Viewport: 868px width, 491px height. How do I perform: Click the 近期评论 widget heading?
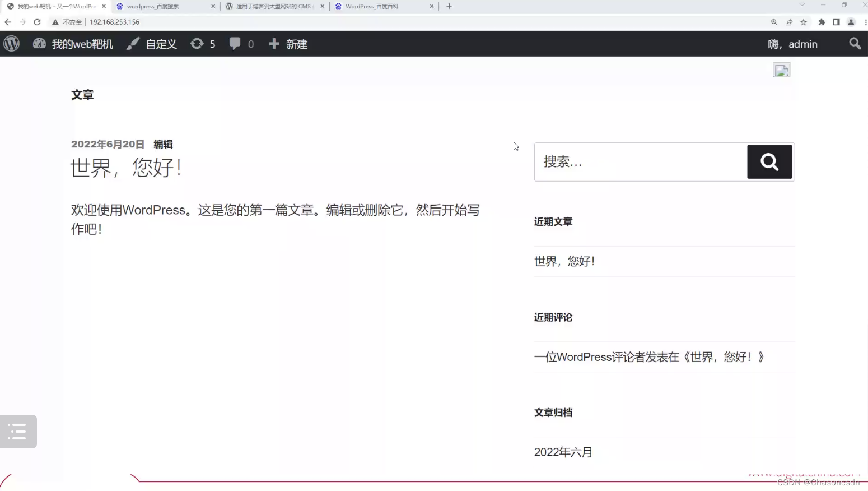tap(553, 317)
